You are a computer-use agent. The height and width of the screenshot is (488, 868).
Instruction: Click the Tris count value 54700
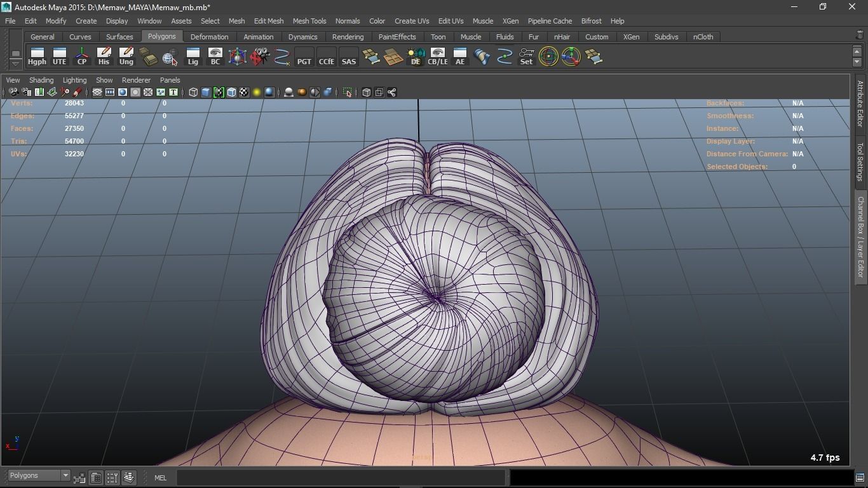(x=74, y=141)
